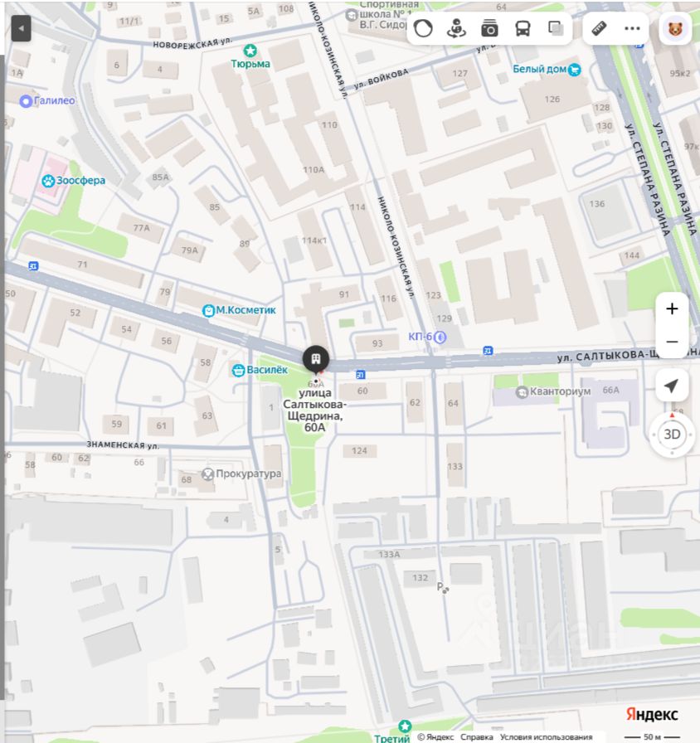Screen dimensions: 700x743
Task: Show photos layer on map
Action: pyautogui.click(x=489, y=28)
